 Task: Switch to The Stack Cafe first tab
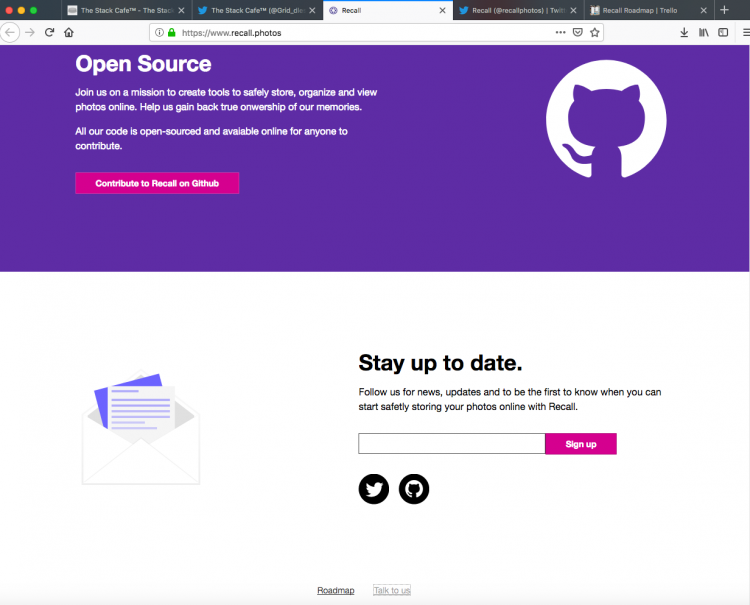point(126,10)
